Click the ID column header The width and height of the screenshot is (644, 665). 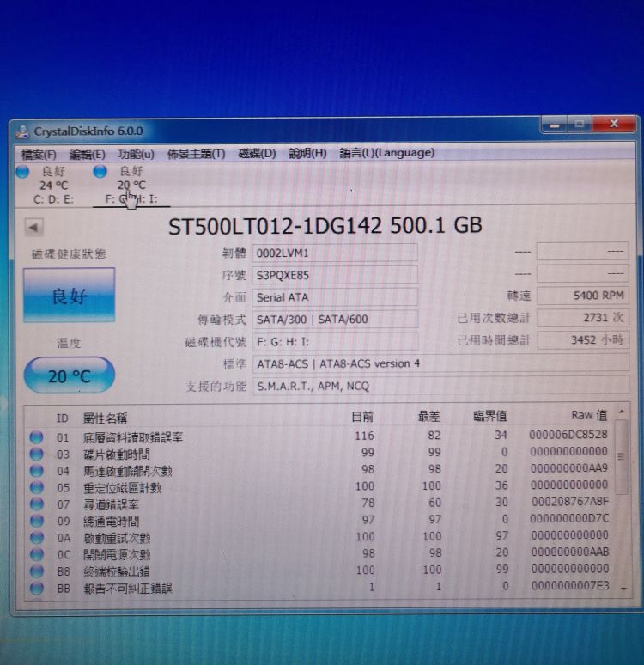pos(63,418)
